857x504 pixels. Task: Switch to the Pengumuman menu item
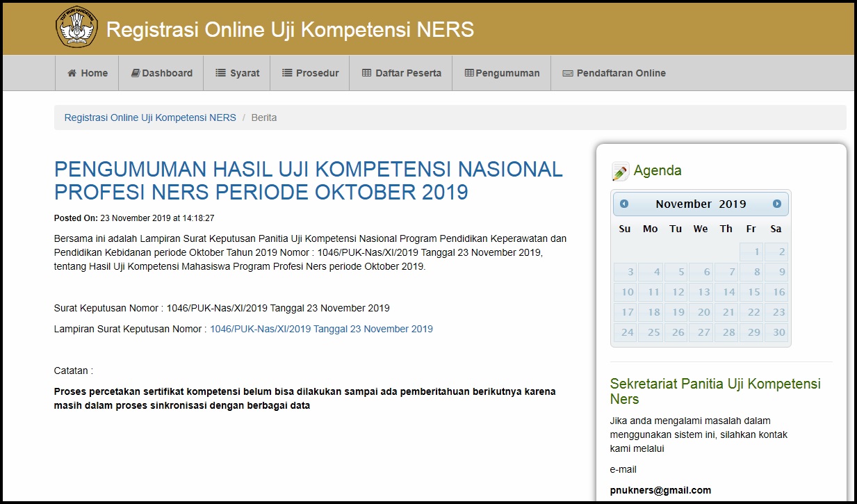coord(501,72)
